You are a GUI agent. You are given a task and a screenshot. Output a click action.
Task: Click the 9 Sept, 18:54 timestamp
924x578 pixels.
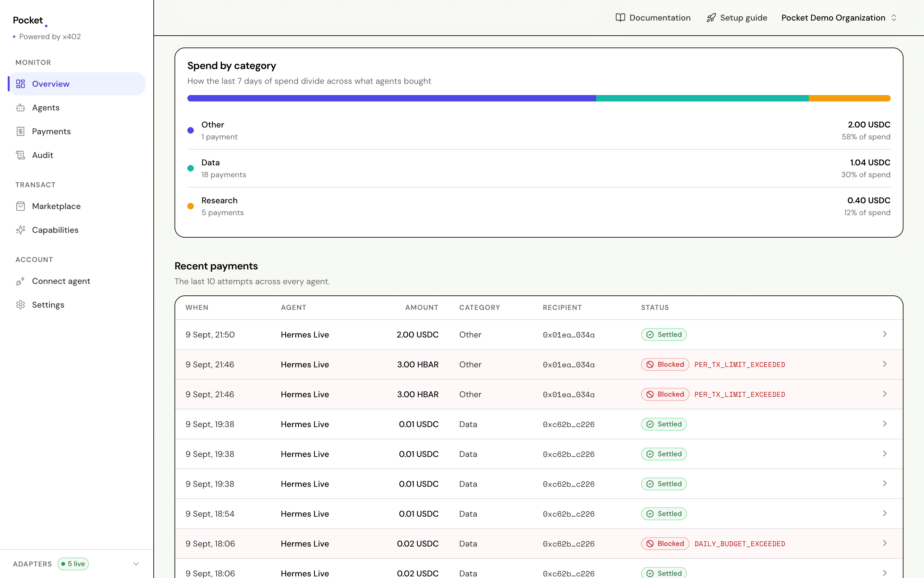[210, 514]
